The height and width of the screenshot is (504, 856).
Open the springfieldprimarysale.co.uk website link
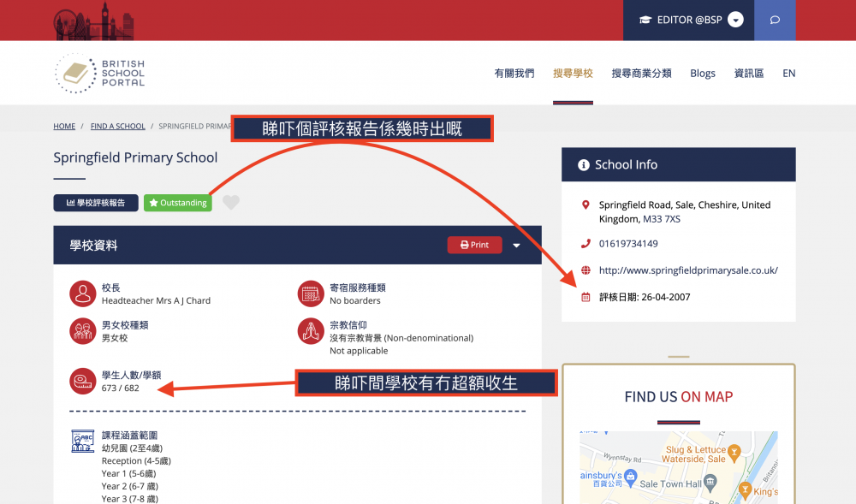coord(688,270)
